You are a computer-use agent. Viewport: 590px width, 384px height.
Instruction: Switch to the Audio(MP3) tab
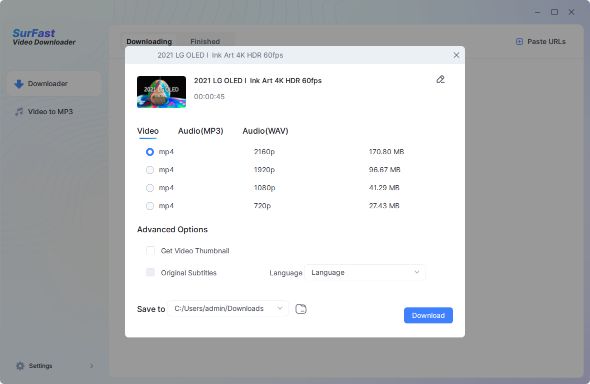(x=201, y=131)
